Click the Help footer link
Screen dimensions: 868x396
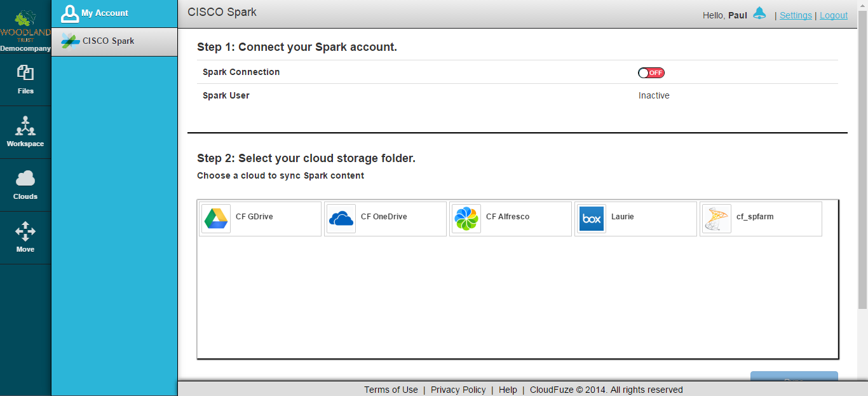(508, 390)
